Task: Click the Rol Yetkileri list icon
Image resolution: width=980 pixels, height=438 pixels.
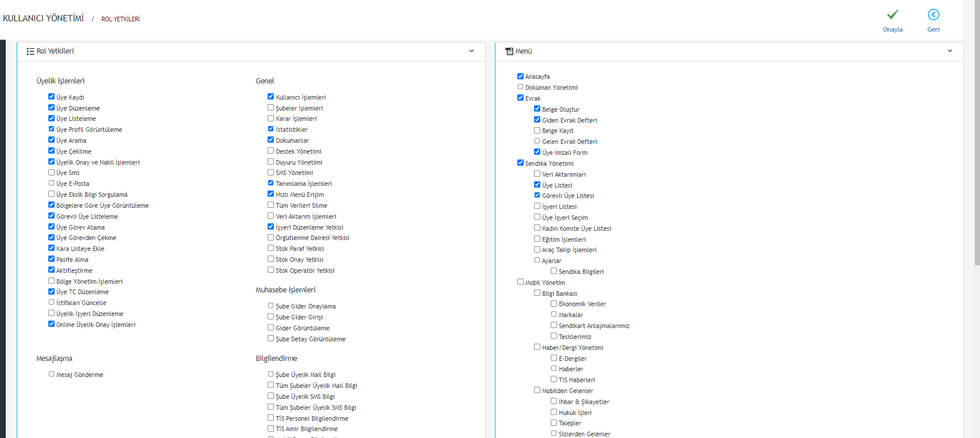Action: (x=30, y=51)
